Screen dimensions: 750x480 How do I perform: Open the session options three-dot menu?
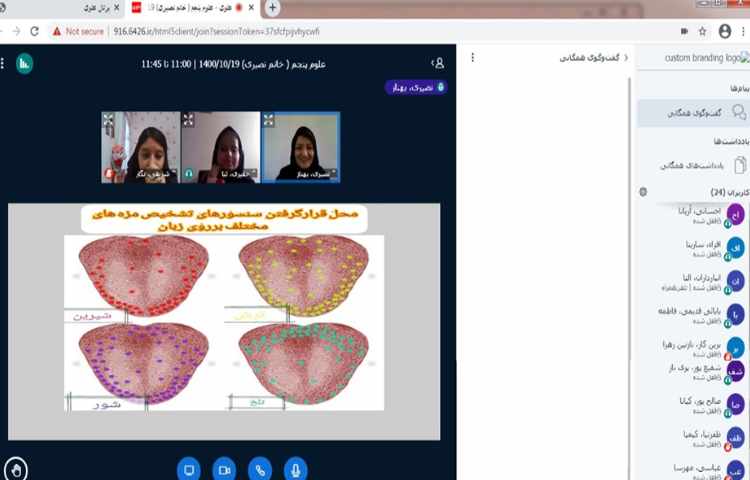tap(2, 64)
